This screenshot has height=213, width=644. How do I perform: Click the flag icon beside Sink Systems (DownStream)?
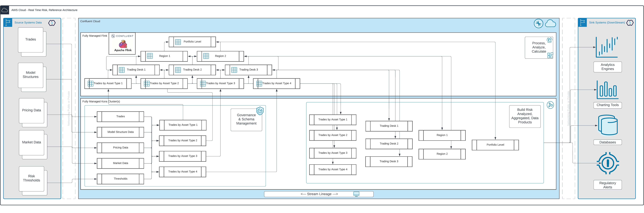(x=582, y=22)
